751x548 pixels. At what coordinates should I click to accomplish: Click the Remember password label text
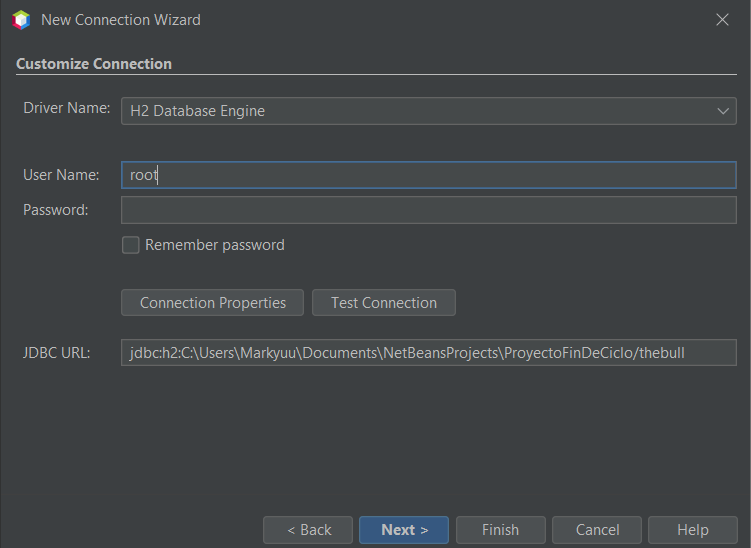tap(215, 245)
